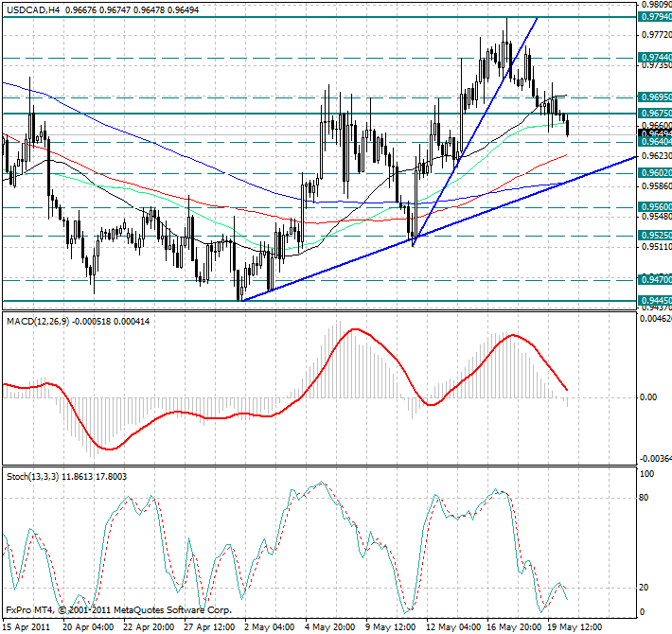Select the 0.9675 resistance level label
Screen dimensions: 672x634
[x=655, y=114]
